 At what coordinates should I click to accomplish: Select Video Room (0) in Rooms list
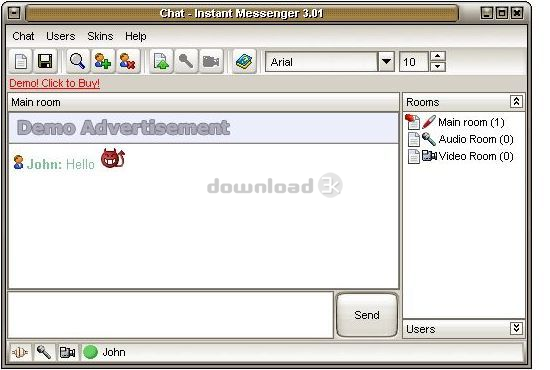point(476,156)
